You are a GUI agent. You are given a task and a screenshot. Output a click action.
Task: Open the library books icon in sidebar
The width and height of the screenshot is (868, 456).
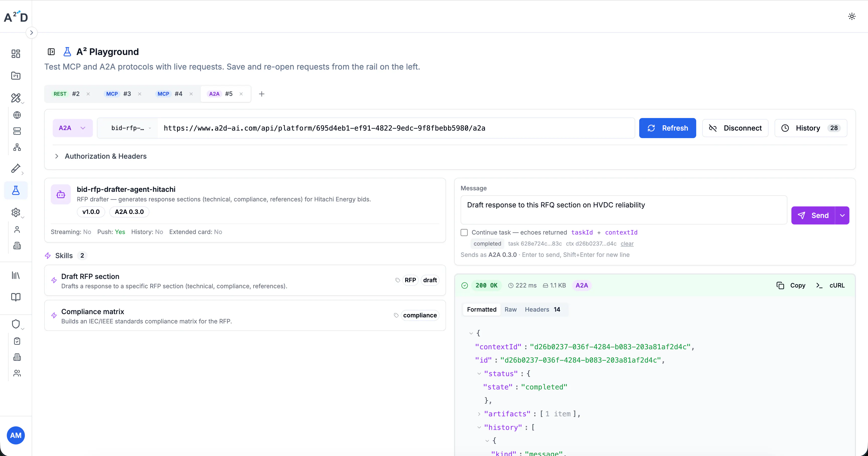pyautogui.click(x=16, y=275)
